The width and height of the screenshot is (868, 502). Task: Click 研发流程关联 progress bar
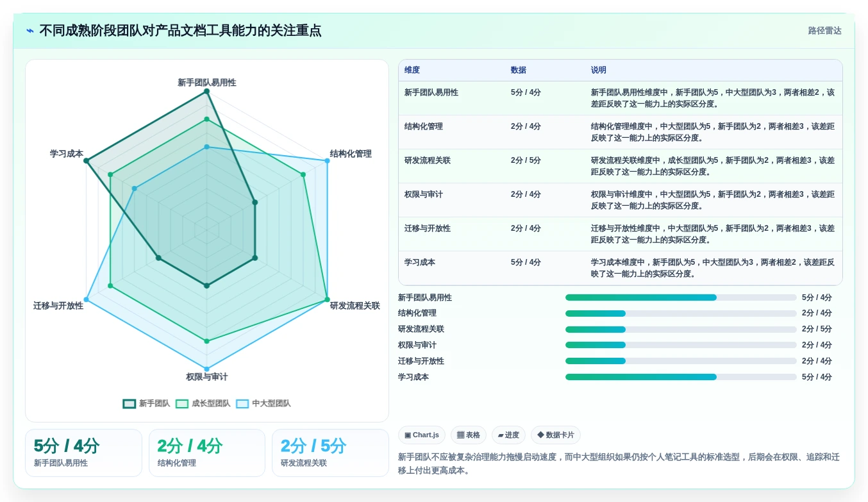(x=681, y=330)
